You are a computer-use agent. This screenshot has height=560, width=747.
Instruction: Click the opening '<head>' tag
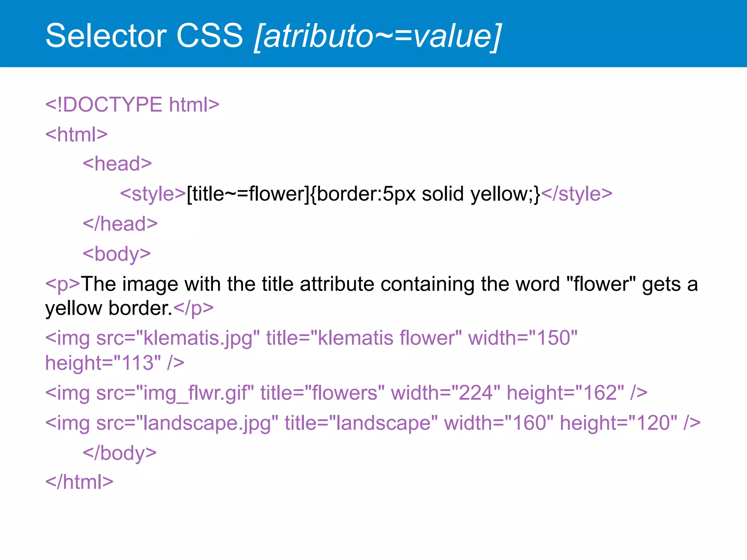(x=117, y=164)
